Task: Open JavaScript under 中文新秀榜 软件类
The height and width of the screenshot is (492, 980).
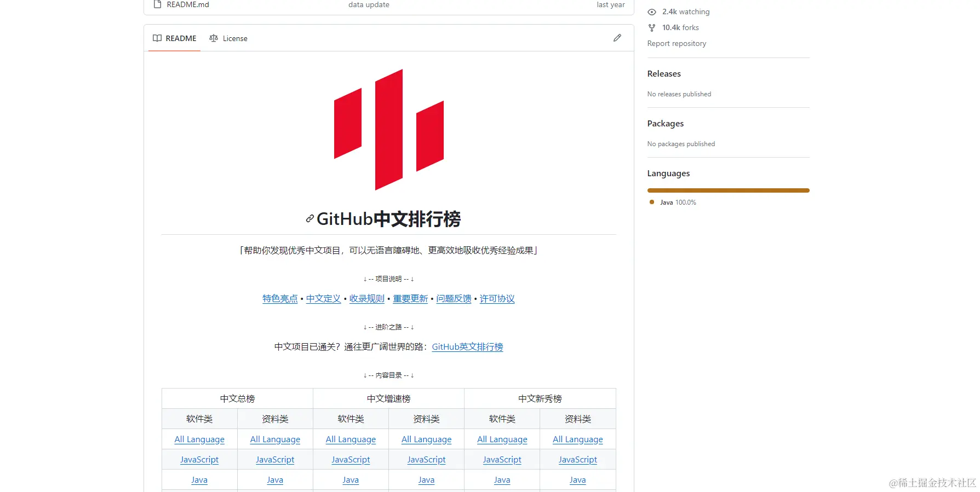Action: coord(502,460)
